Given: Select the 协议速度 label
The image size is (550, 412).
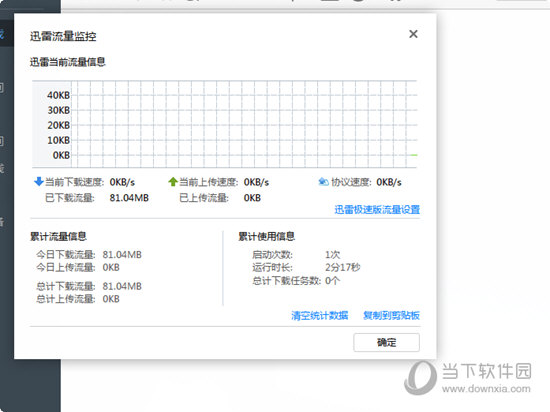Looking at the screenshot, I should point(351,182).
